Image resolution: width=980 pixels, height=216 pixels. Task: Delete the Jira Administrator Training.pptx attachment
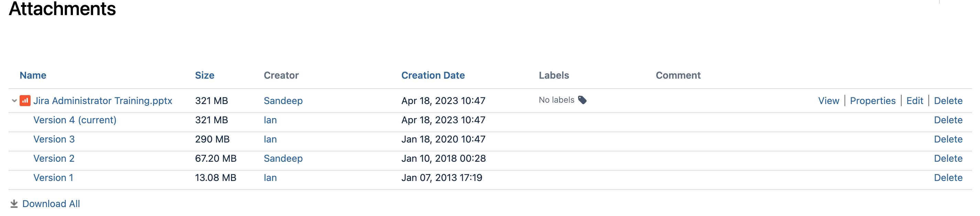coord(948,101)
